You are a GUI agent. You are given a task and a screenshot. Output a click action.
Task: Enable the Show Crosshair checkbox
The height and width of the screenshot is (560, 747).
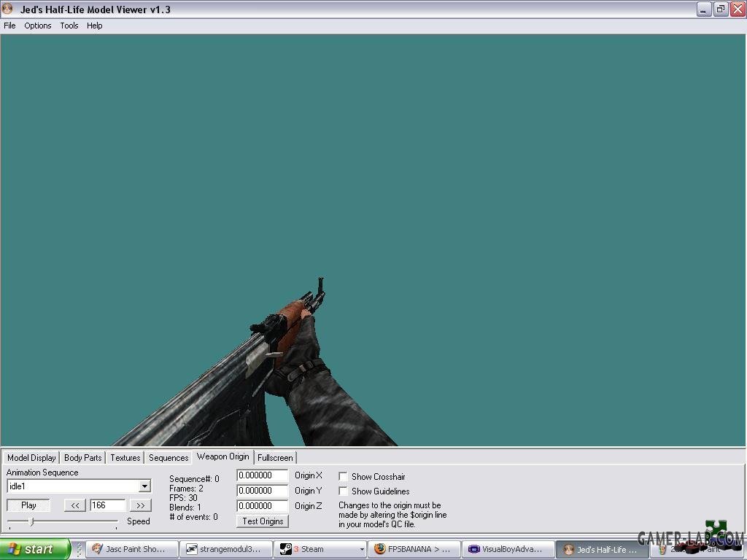(x=343, y=476)
